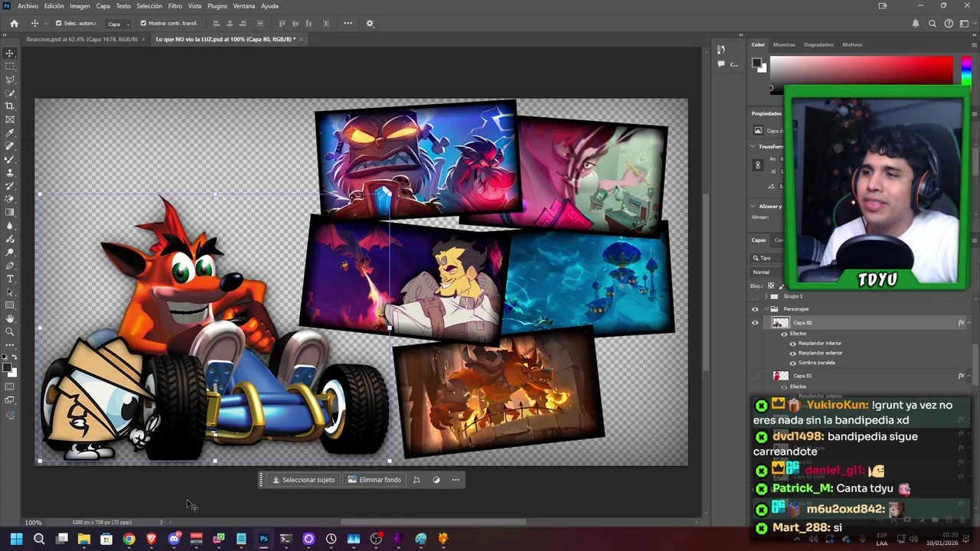Image resolution: width=980 pixels, height=551 pixels.
Task: Open the notifications bell icon
Action: pos(915,24)
